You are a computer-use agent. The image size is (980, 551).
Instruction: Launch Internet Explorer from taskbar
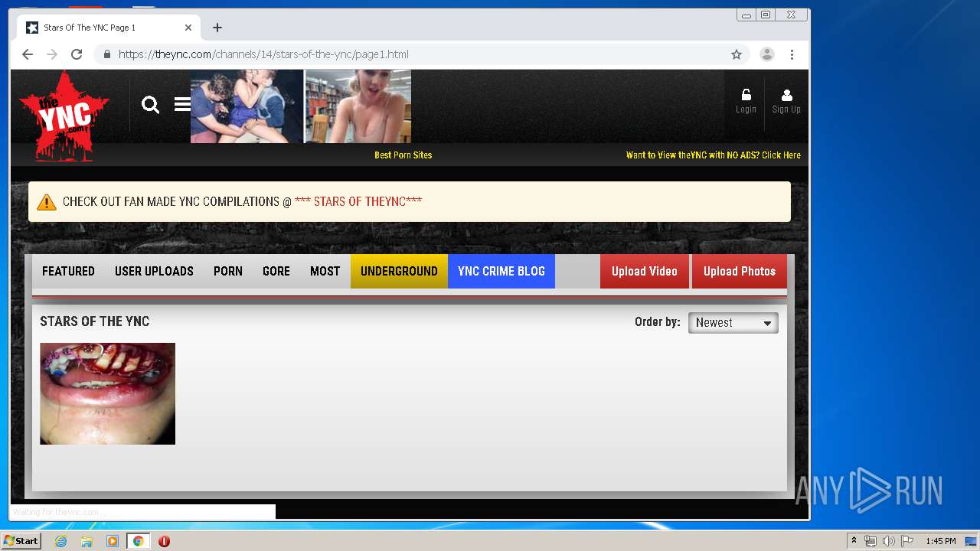coord(60,541)
